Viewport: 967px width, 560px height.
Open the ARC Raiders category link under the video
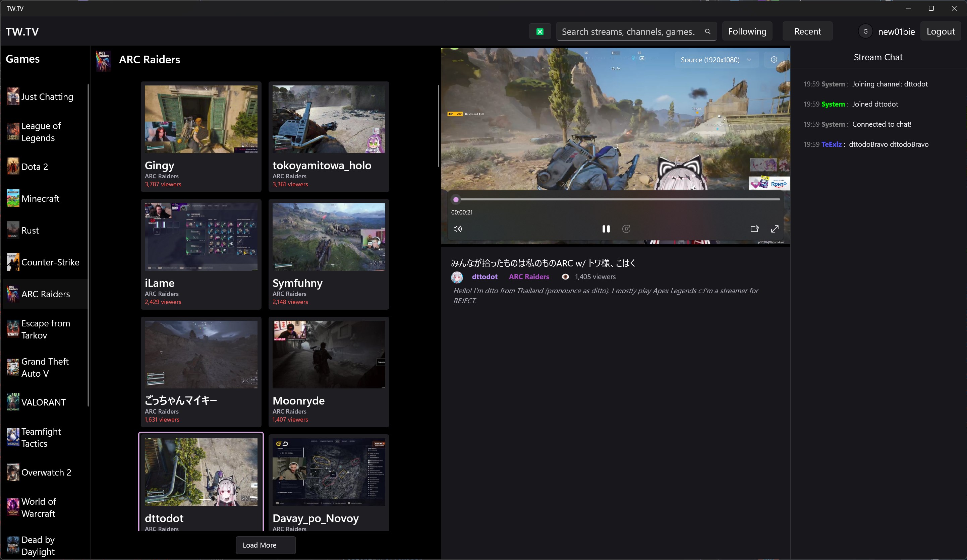click(529, 276)
